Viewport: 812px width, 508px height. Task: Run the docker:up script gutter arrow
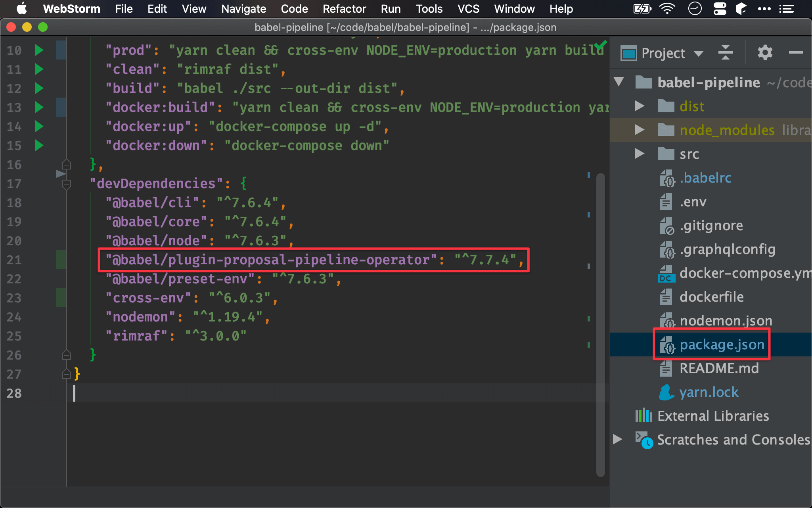click(39, 126)
